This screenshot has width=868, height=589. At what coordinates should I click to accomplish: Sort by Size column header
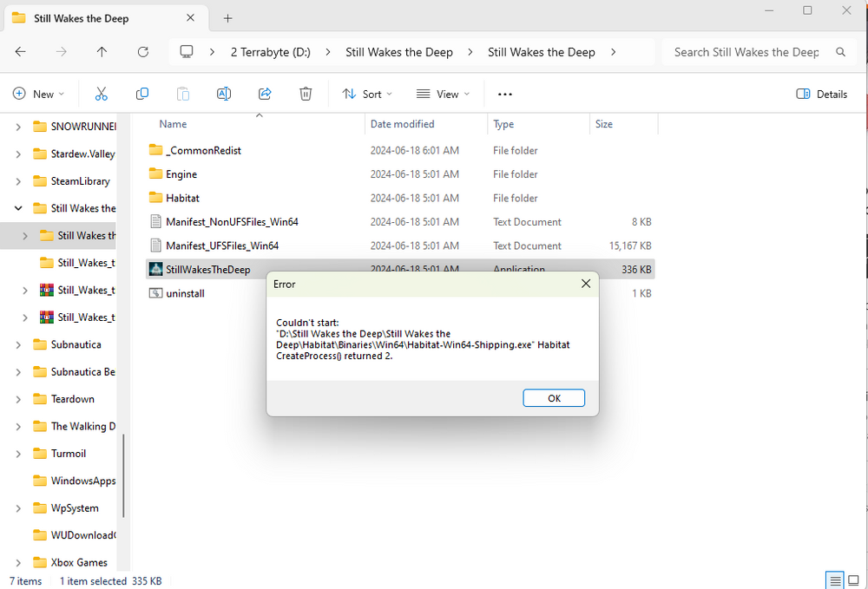pyautogui.click(x=604, y=124)
